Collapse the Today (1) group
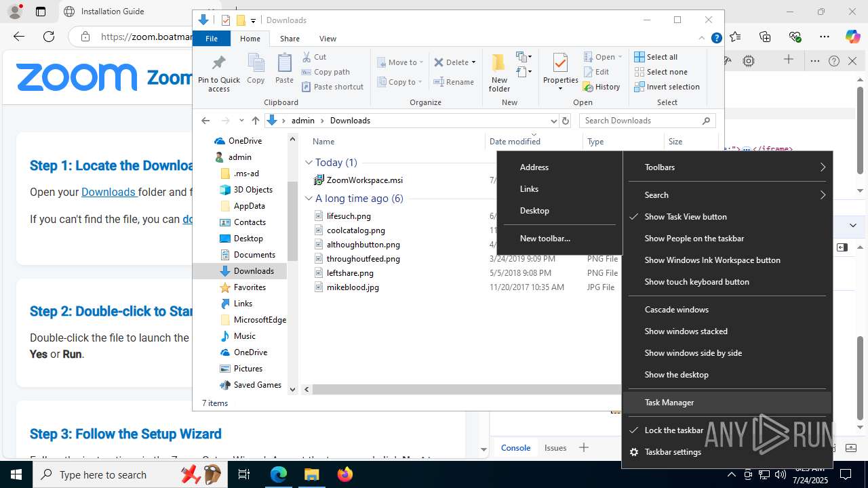 click(309, 163)
